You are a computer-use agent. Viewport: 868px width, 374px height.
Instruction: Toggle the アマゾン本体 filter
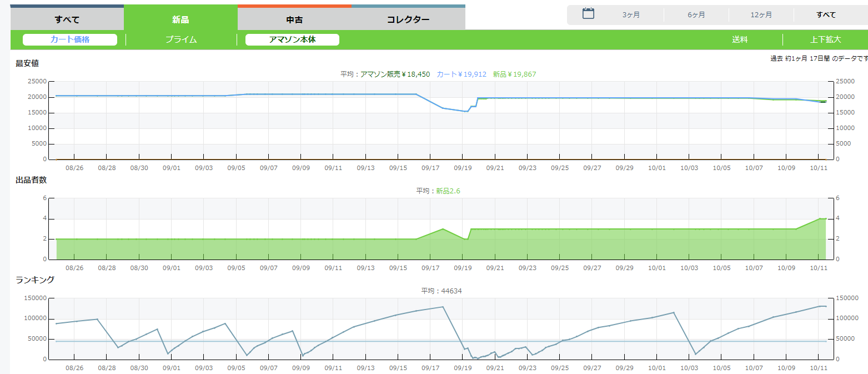pos(292,39)
